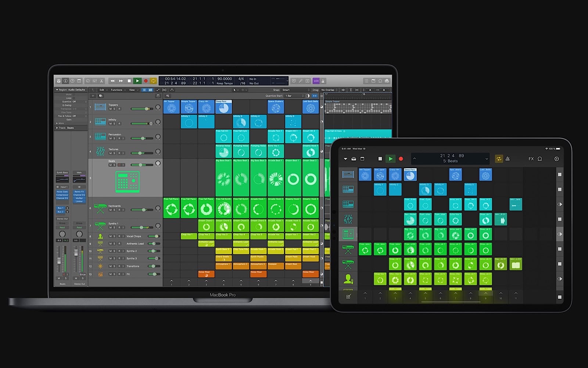Tap the metronome icon on the iPad

[508, 159]
